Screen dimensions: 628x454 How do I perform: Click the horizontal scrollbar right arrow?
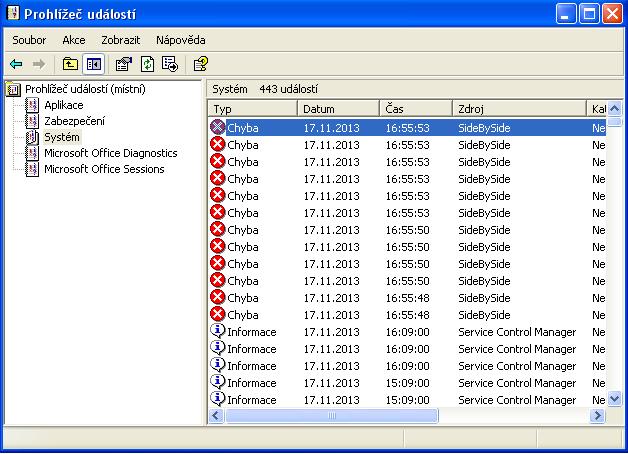pyautogui.click(x=598, y=416)
